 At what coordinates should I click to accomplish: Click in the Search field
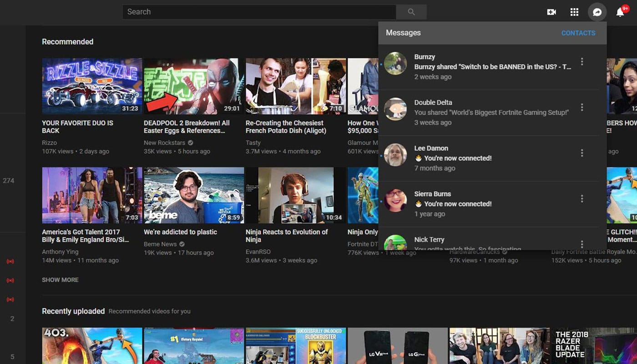click(x=259, y=12)
